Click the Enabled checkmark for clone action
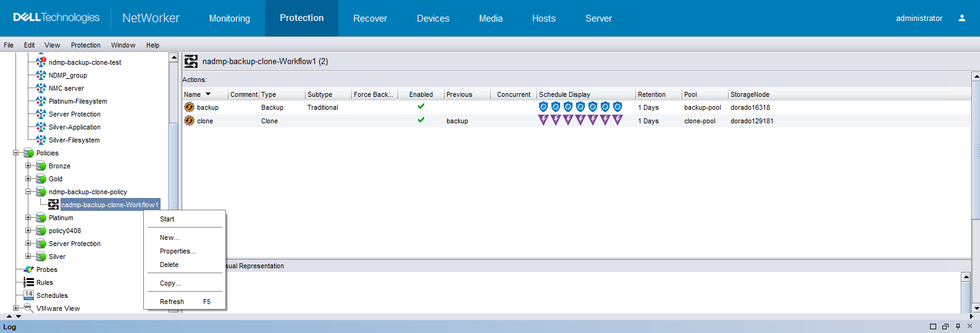Image resolution: width=980 pixels, height=333 pixels. click(421, 120)
